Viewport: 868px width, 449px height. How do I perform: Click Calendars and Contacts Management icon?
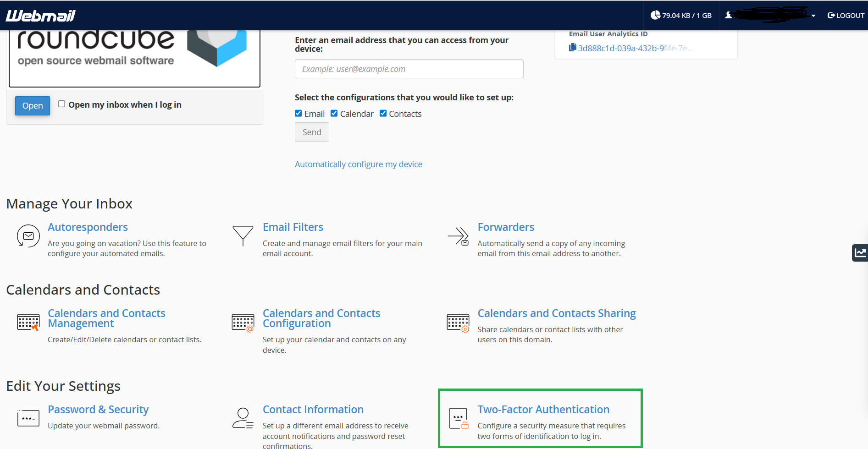point(28,323)
